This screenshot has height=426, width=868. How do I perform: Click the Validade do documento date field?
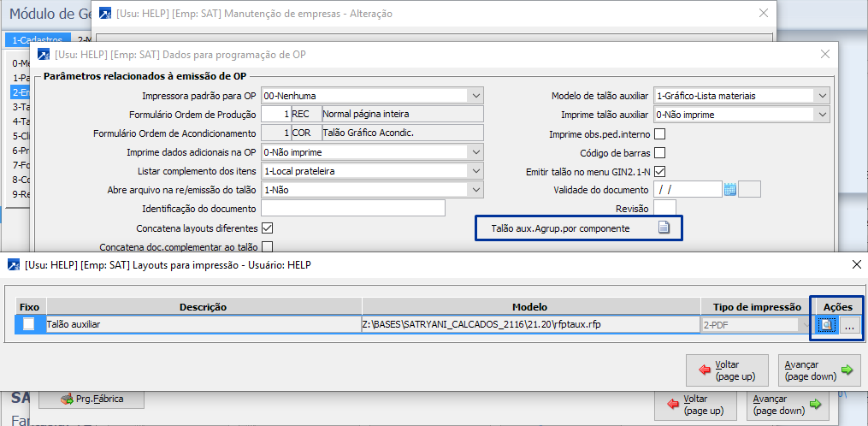pos(688,189)
